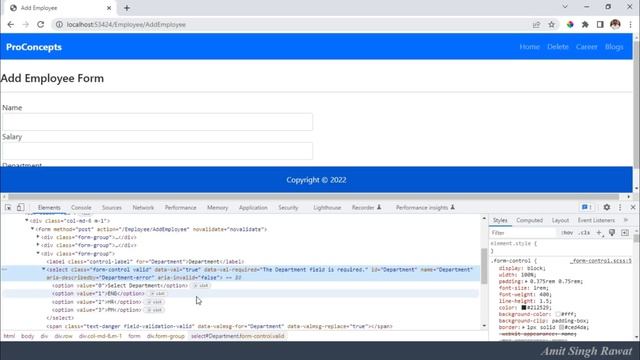Open DevTools settings gear
The width and height of the screenshot is (640, 360).
pyautogui.click(x=607, y=207)
